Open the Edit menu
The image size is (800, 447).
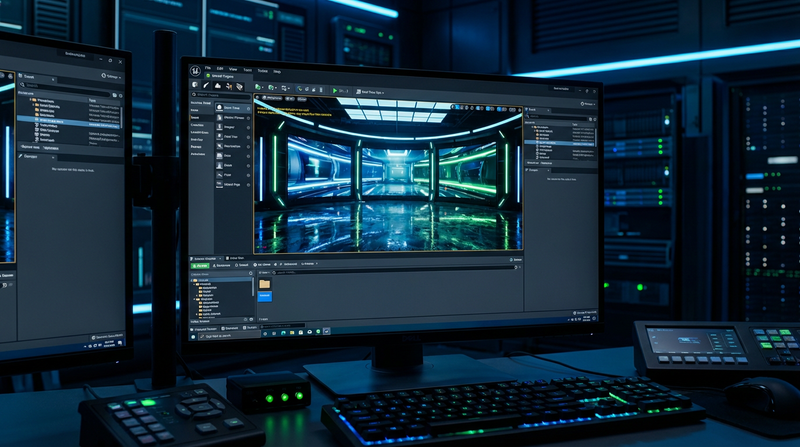click(x=220, y=69)
